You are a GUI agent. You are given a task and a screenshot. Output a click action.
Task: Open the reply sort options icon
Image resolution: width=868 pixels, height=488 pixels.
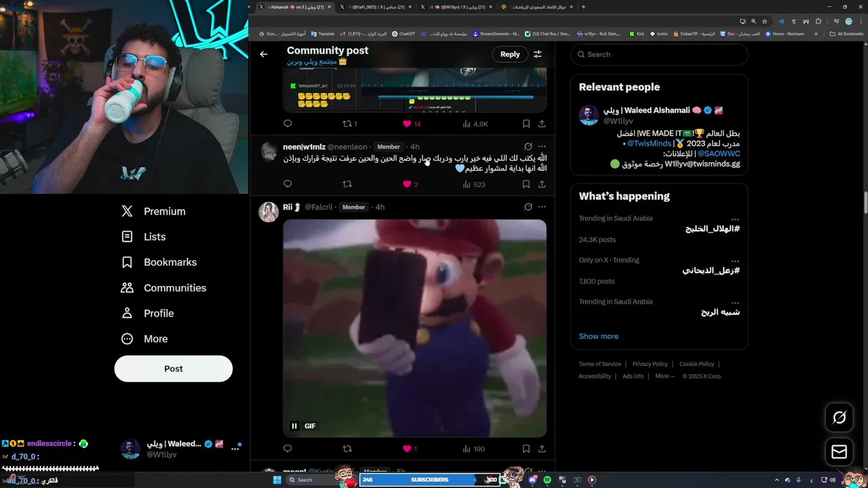coord(538,54)
